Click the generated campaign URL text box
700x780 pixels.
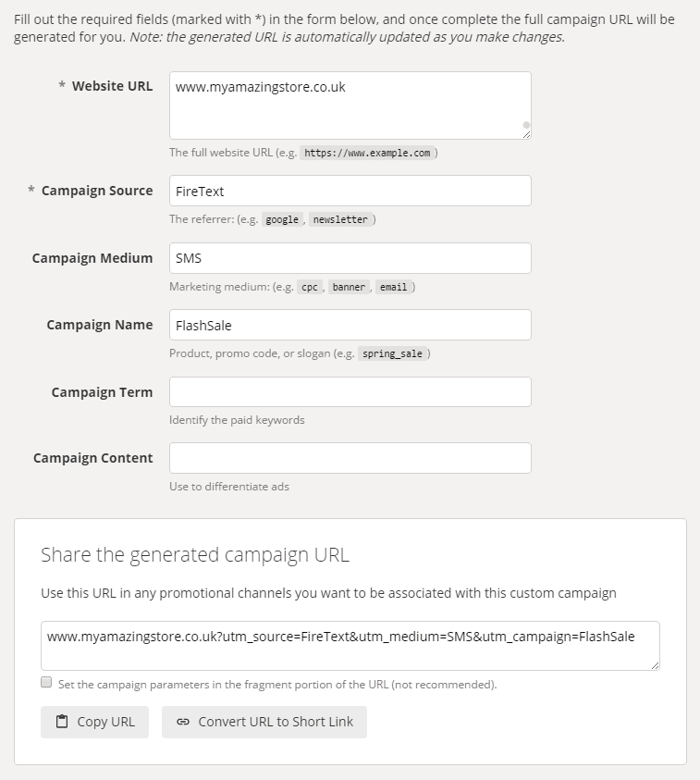pyautogui.click(x=350, y=645)
